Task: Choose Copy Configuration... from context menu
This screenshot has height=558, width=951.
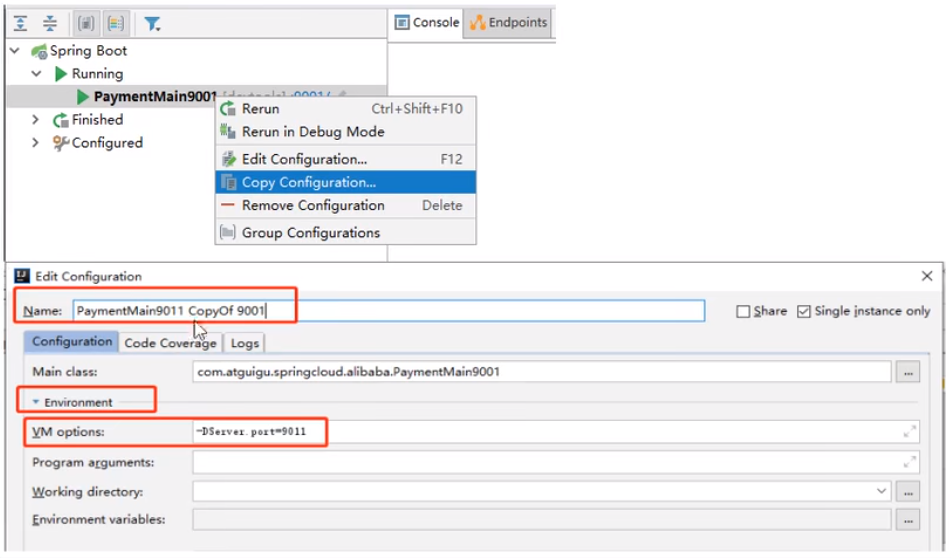Action: pos(308,182)
